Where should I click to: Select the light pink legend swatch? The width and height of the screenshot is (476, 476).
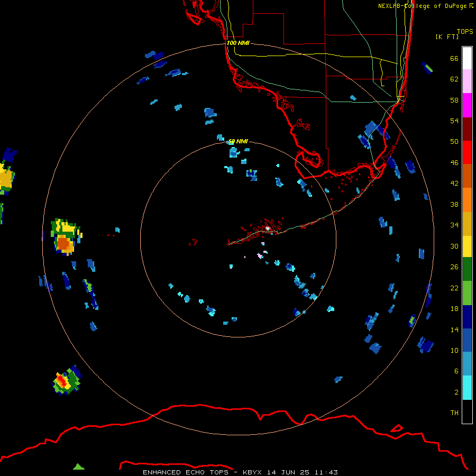click(467, 81)
